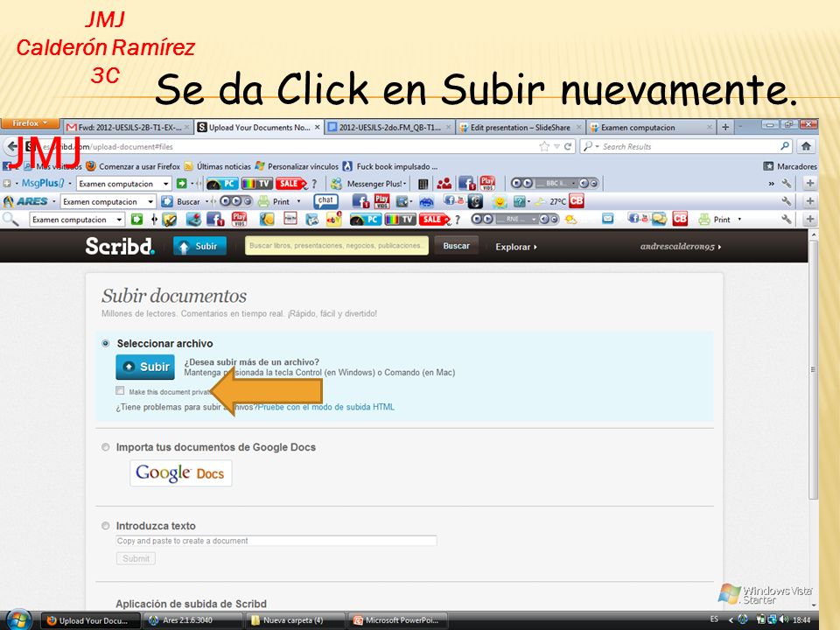The width and height of the screenshot is (840, 630).
Task: Click the smiley face icon in ARES toolbar
Action: tap(500, 201)
